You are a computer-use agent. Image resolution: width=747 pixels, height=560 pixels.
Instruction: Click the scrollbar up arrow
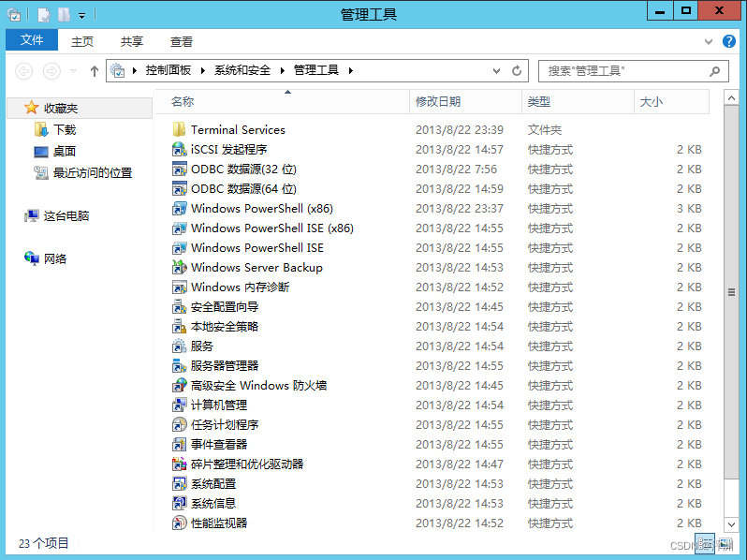coord(731,97)
